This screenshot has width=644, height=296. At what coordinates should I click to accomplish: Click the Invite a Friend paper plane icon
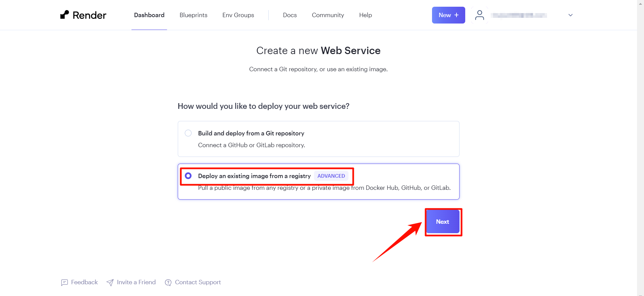tap(110, 283)
